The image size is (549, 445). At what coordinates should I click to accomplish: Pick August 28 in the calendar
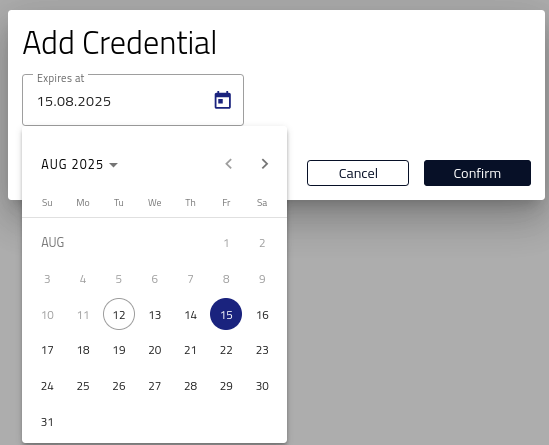click(x=190, y=386)
